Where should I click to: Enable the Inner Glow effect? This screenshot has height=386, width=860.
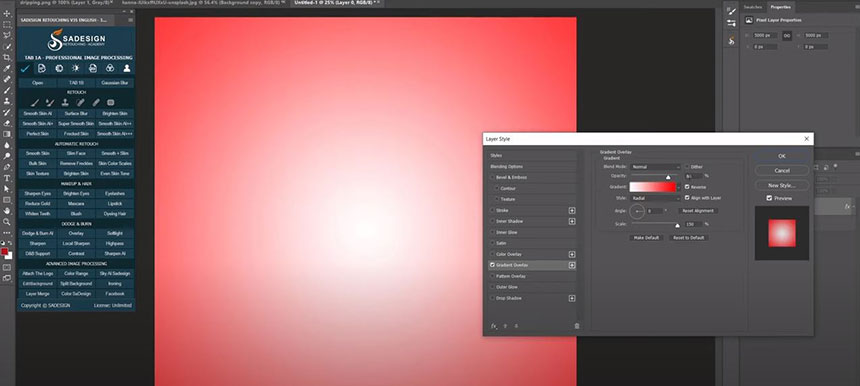coord(493,232)
